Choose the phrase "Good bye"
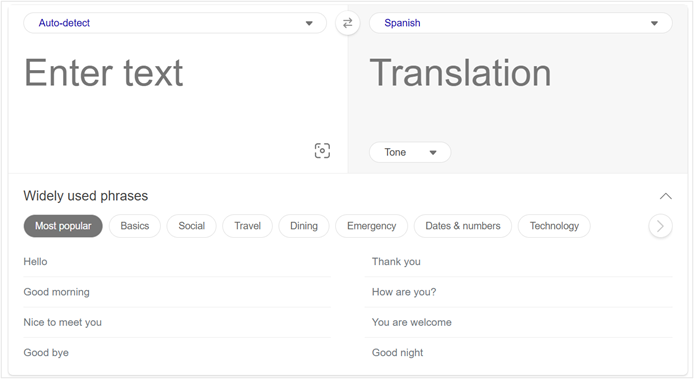694x379 pixels. [x=177, y=352]
